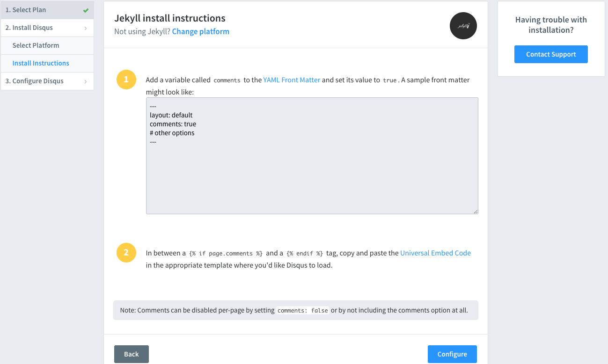
Task: Open the YAML Front Matter link
Action: tap(292, 80)
